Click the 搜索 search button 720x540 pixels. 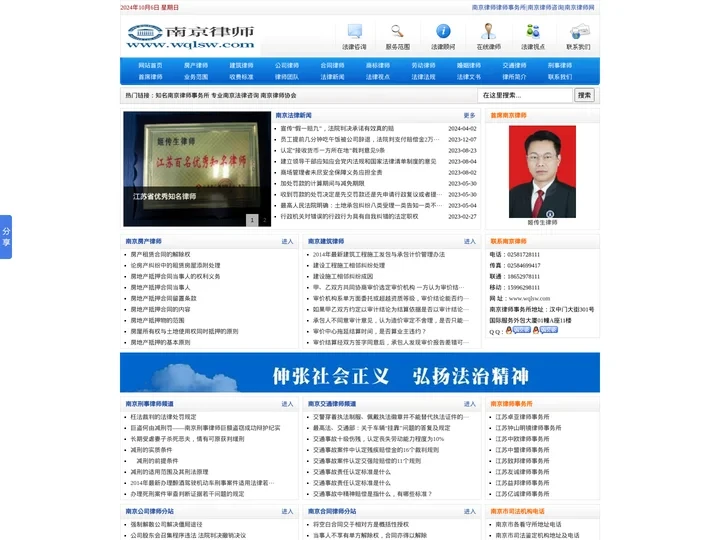[585, 96]
